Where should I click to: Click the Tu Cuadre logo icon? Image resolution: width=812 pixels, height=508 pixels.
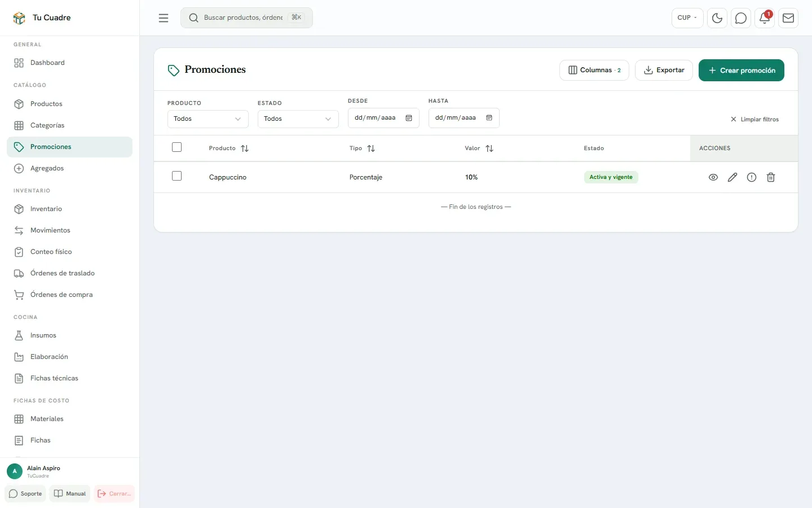click(19, 18)
